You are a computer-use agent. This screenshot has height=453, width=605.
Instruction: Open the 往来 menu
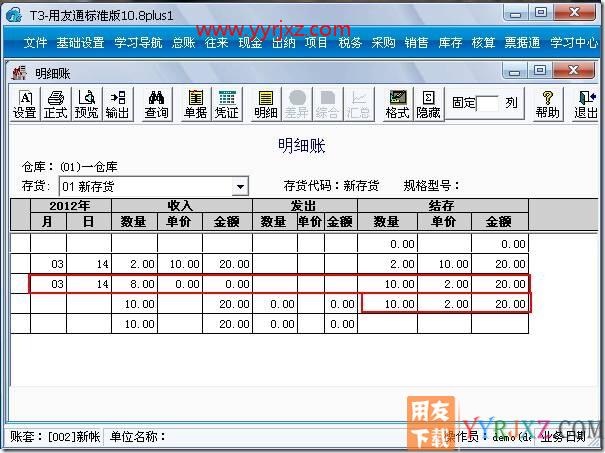[216, 42]
